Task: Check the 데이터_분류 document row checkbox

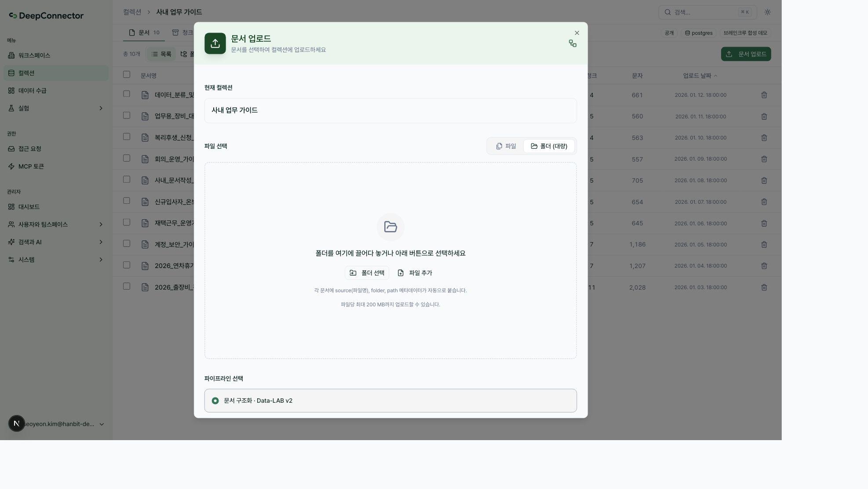Action: (x=127, y=94)
